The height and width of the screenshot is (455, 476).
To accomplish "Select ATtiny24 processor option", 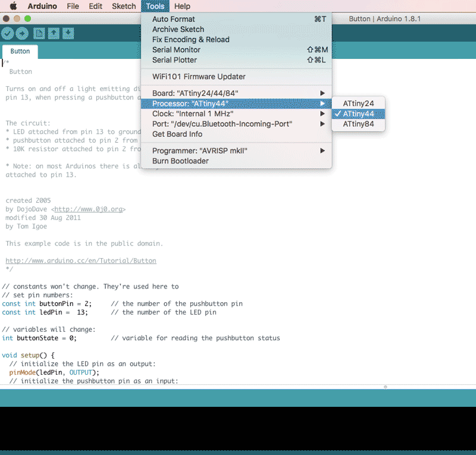I will point(358,103).
